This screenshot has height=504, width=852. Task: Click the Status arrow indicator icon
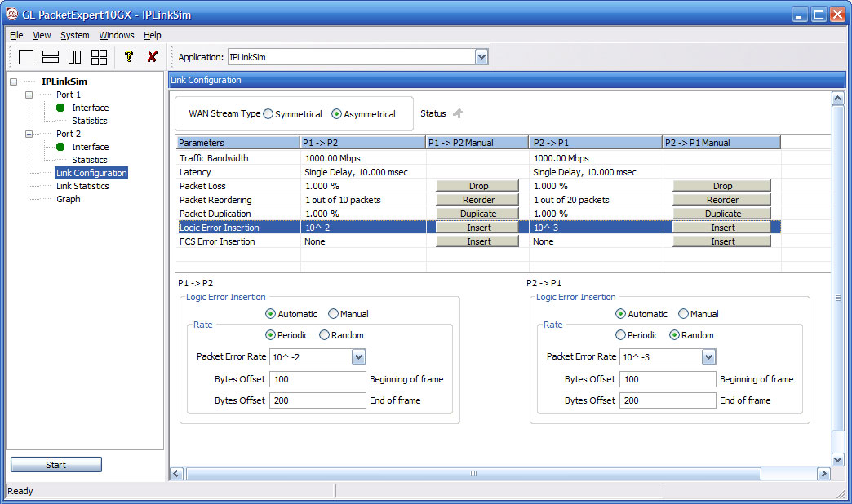click(458, 113)
